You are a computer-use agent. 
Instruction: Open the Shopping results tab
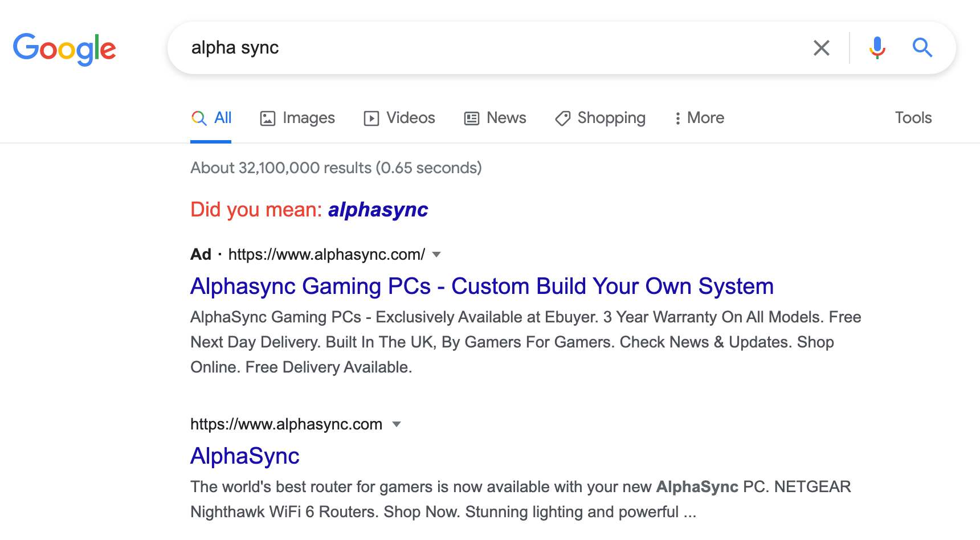click(600, 118)
